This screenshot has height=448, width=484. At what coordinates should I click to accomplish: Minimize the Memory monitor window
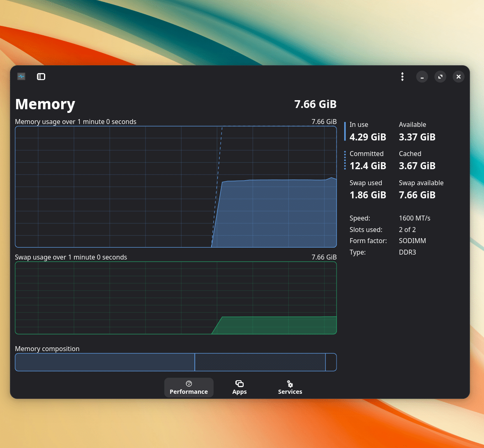point(422,77)
